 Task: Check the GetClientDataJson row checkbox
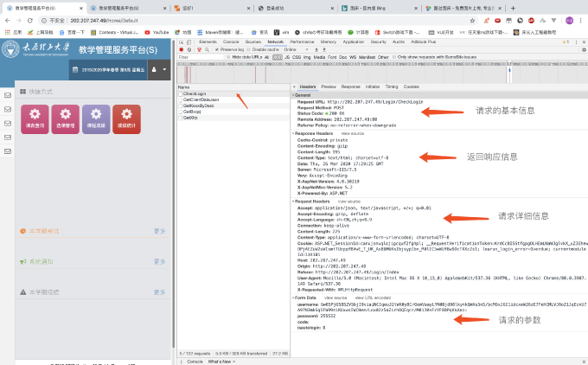pos(181,99)
